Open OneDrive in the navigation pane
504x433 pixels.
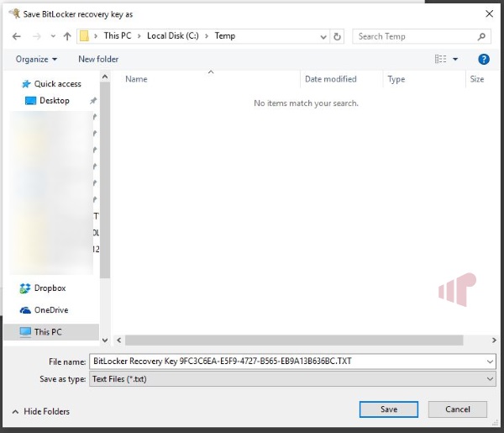(44, 310)
